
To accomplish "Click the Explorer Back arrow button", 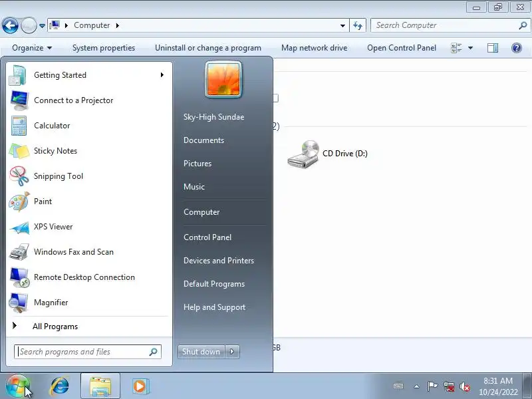I will (x=10, y=25).
